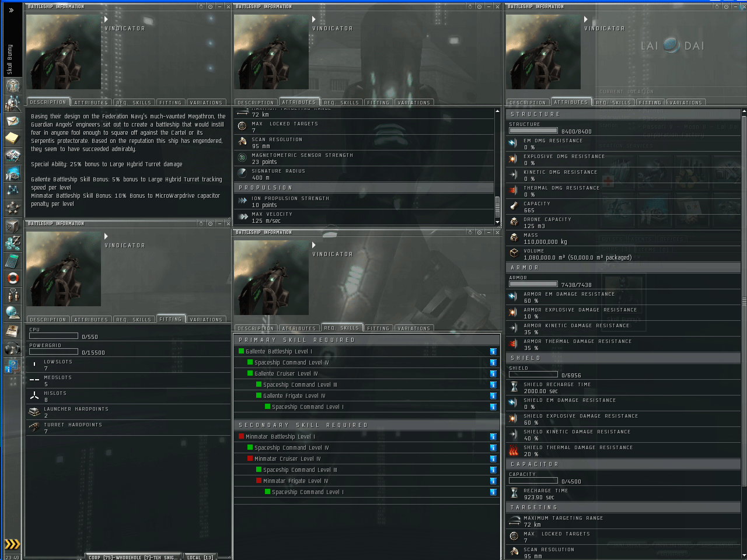Show info for Gallente Cruiser Level IV

pos(493,373)
